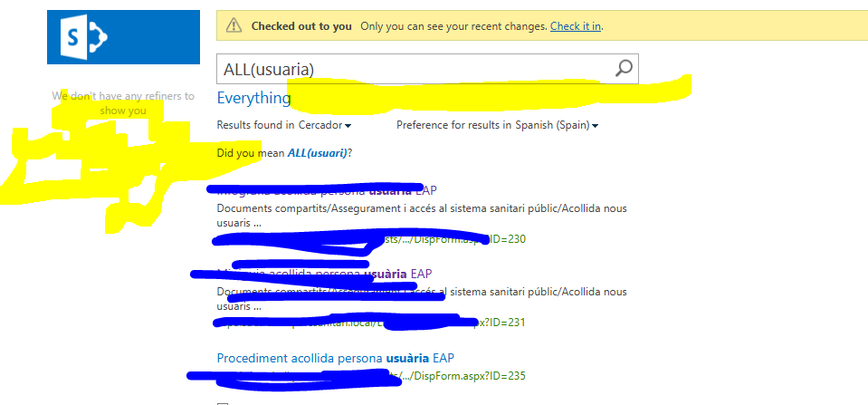
Task: Open the result URL ending in ID=235
Action: click(370, 376)
